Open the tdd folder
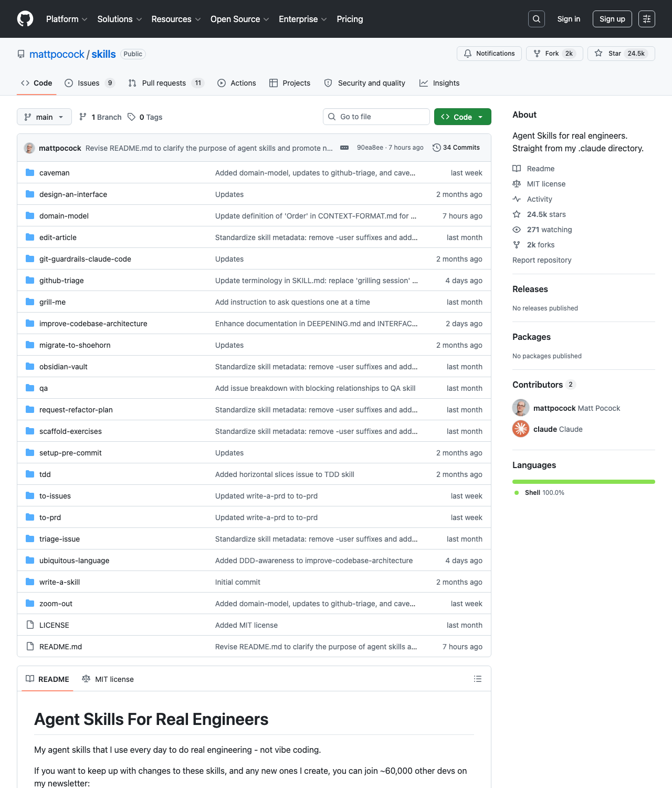Image resolution: width=672 pixels, height=788 pixels. click(x=45, y=474)
